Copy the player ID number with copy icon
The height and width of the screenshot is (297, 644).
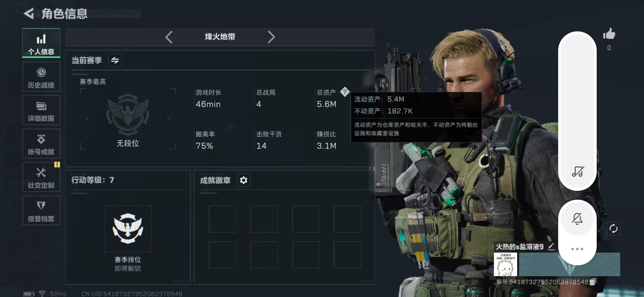click(593, 282)
